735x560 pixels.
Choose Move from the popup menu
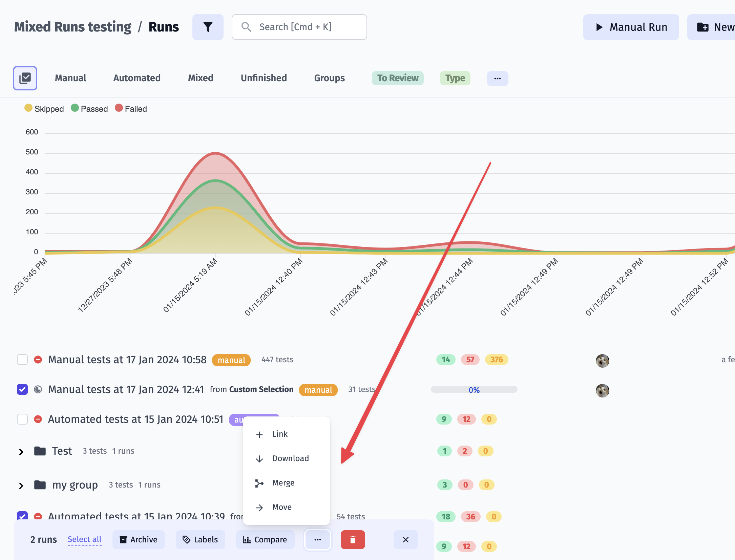(x=287, y=507)
